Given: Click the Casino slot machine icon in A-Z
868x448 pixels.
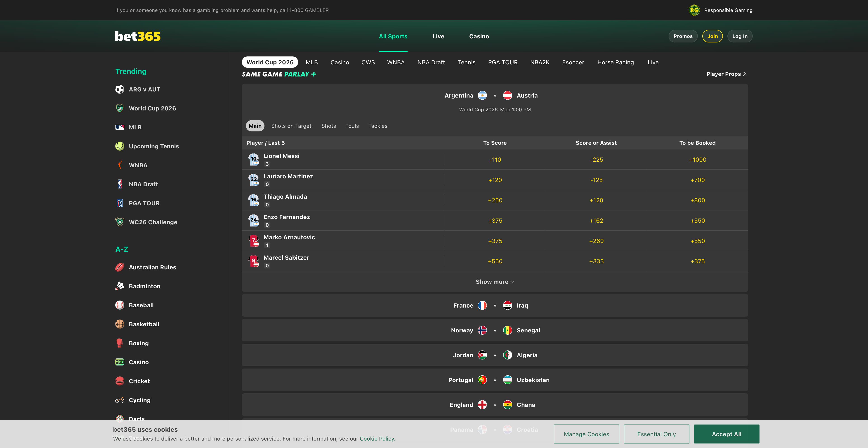Looking at the screenshot, I should click(120, 362).
